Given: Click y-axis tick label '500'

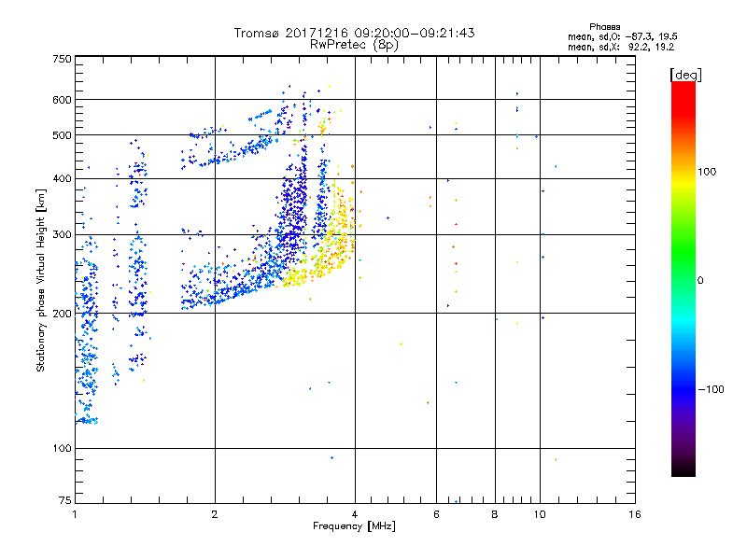Looking at the screenshot, I should (x=62, y=135).
